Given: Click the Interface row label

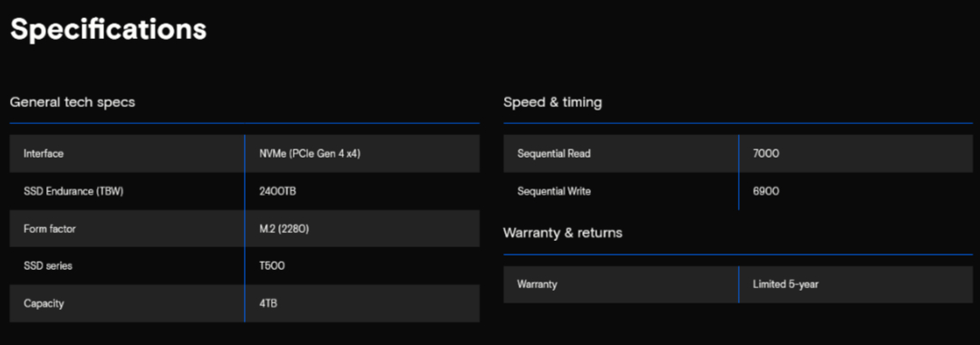Looking at the screenshot, I should (44, 153).
